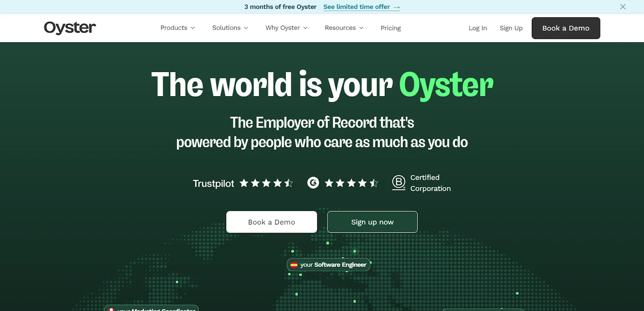Image resolution: width=644 pixels, height=311 pixels.
Task: Click the Spain flag on Software Engineer tag
Action: coord(294,265)
